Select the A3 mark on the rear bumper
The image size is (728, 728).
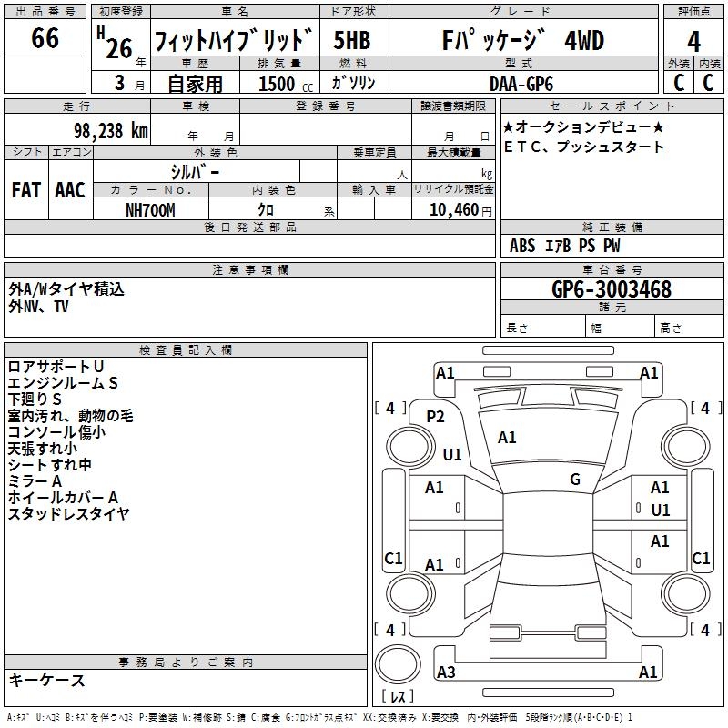[x=446, y=672]
